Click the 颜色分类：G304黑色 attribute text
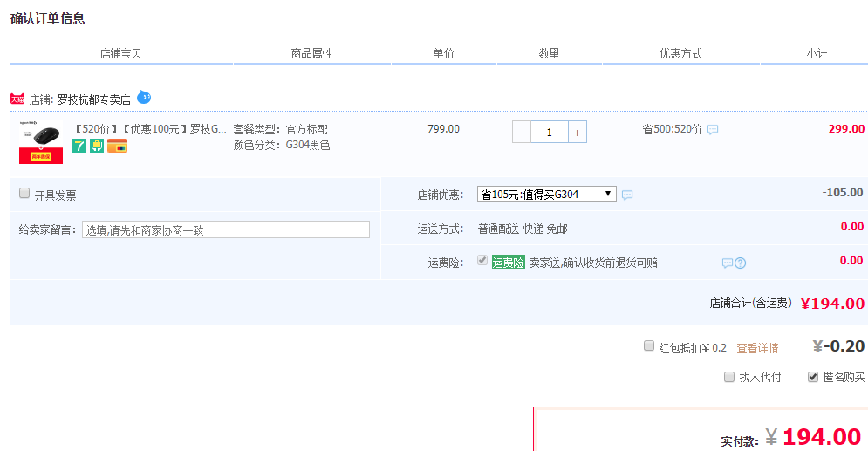 point(282,145)
